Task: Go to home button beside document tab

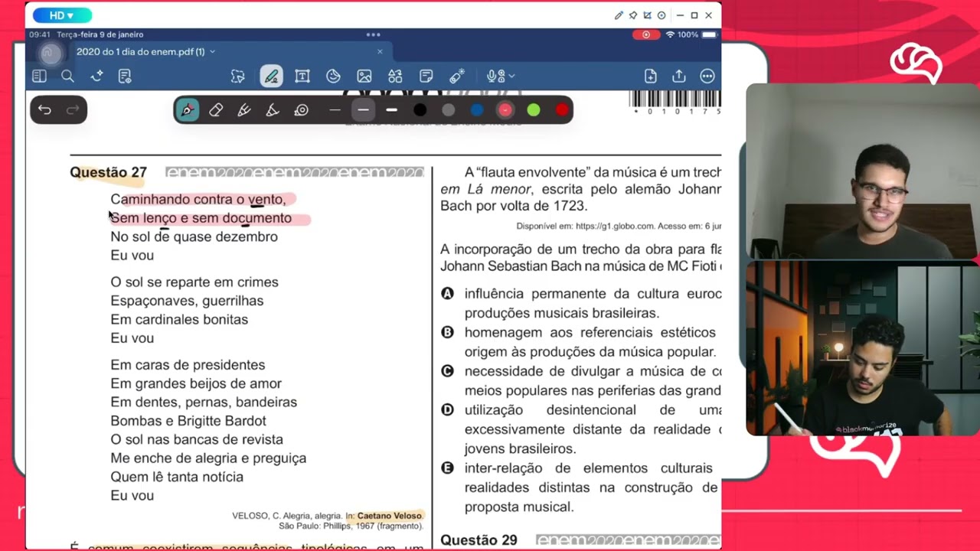Action: pos(50,52)
